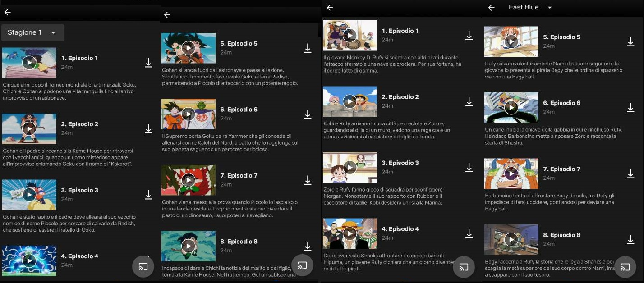644x283 pixels.
Task: Select title '8. Episodio 8' in East Blue panel
Action: pos(562,235)
